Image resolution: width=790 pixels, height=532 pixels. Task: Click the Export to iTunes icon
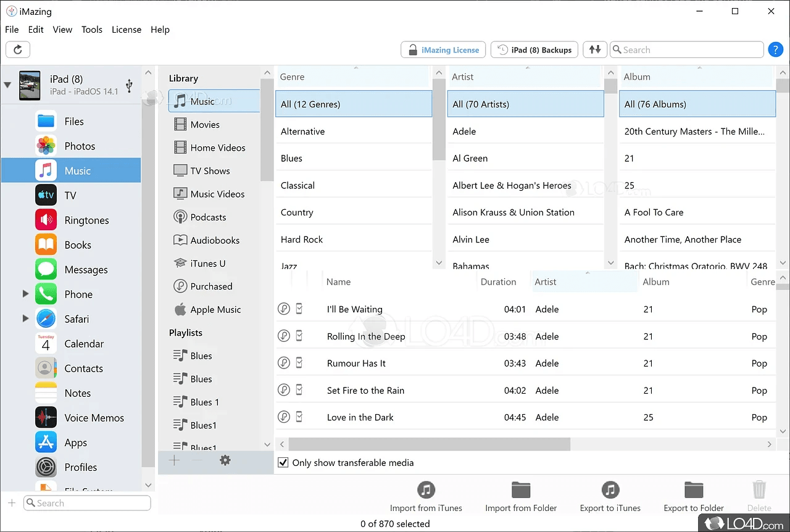pyautogui.click(x=610, y=491)
